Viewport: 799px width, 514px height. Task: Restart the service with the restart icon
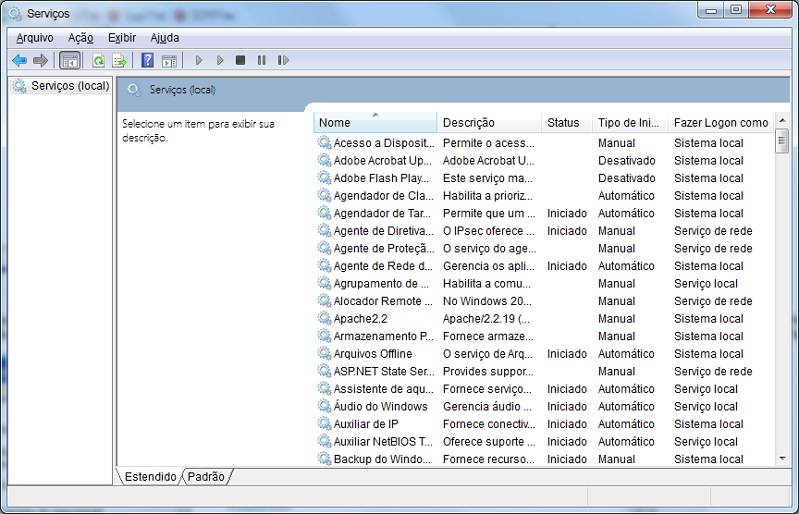point(283,61)
